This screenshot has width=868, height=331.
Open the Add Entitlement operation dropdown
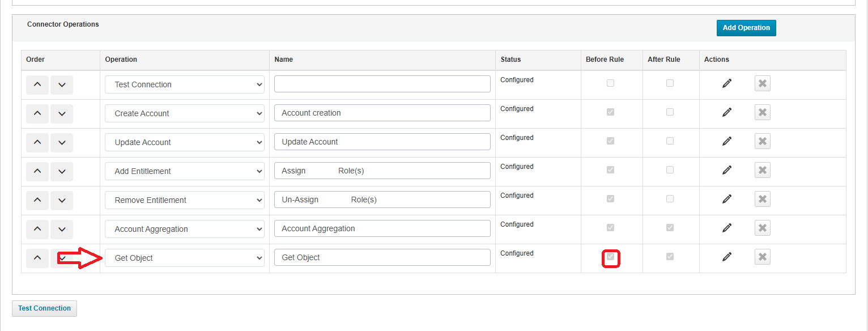[x=185, y=171]
